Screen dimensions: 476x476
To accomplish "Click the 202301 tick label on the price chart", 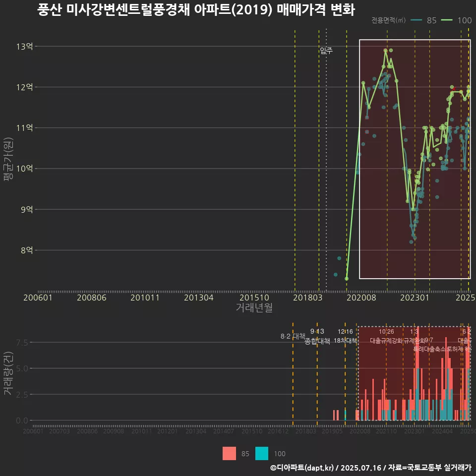I will [415, 297].
